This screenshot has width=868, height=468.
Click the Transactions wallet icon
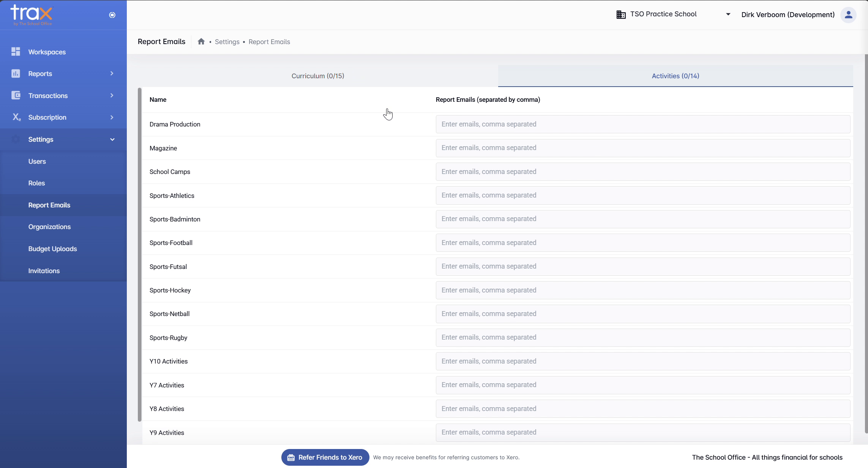pyautogui.click(x=16, y=95)
